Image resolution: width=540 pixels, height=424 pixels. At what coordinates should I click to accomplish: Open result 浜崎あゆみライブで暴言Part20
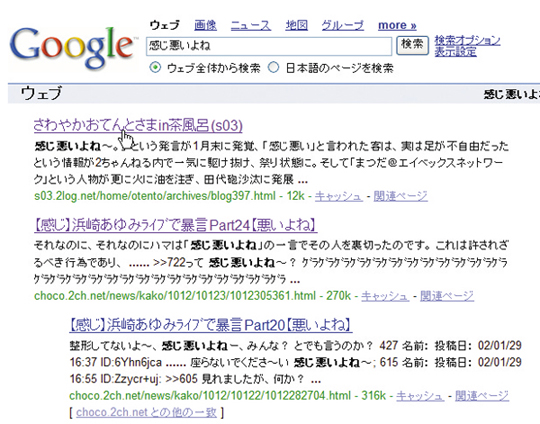click(211, 325)
